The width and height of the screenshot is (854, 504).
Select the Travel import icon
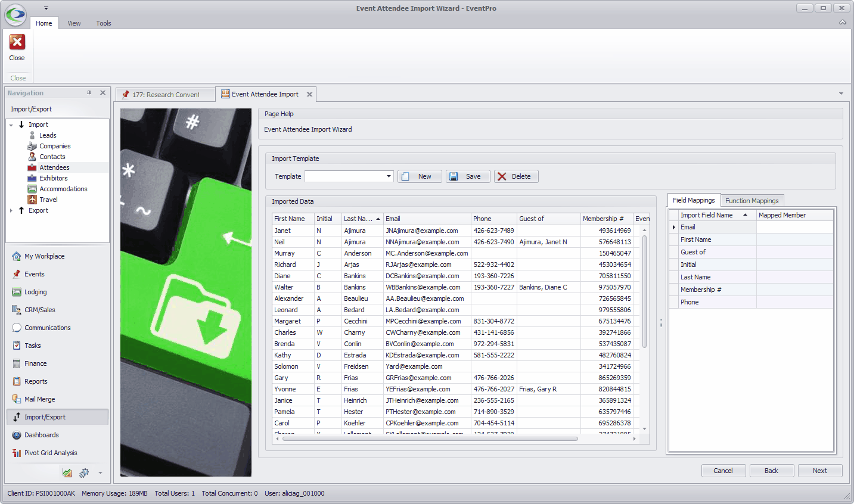[x=32, y=200]
